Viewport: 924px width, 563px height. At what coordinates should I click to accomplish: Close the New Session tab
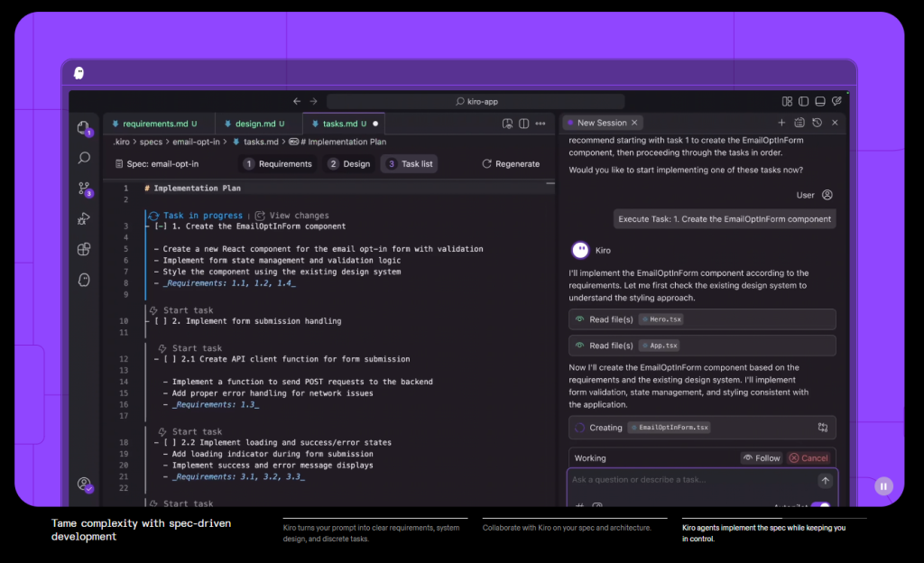click(634, 123)
